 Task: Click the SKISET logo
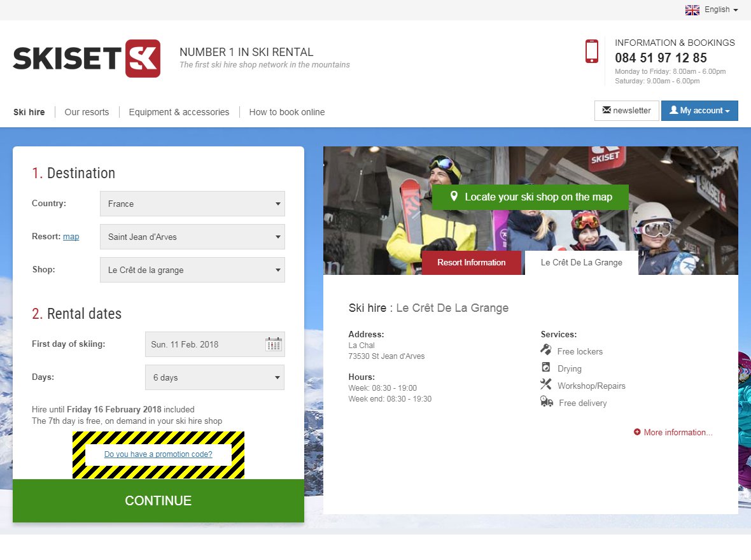pos(87,59)
